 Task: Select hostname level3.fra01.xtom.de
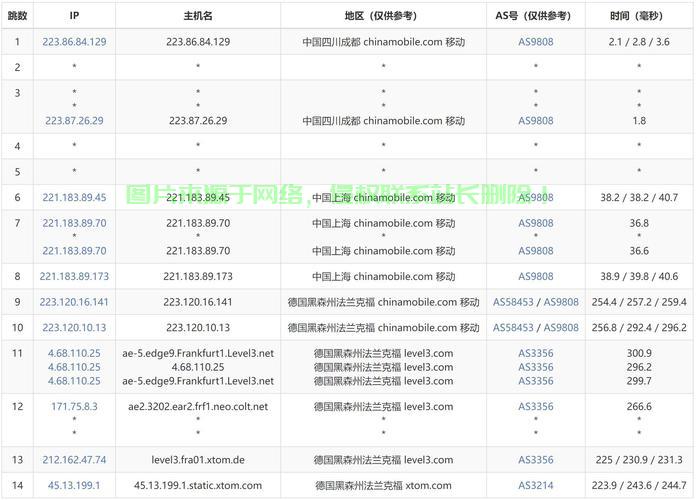point(198,460)
